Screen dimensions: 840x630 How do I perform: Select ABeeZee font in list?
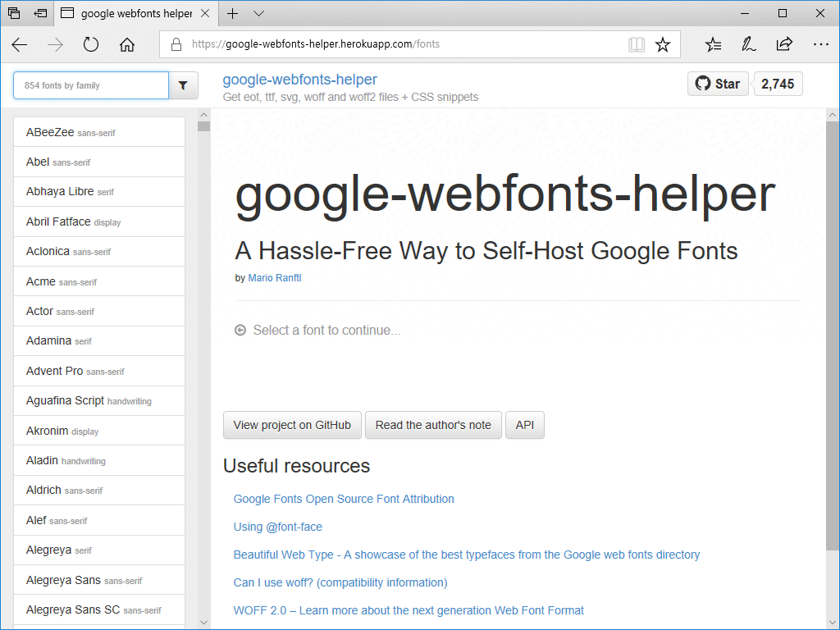coord(99,132)
